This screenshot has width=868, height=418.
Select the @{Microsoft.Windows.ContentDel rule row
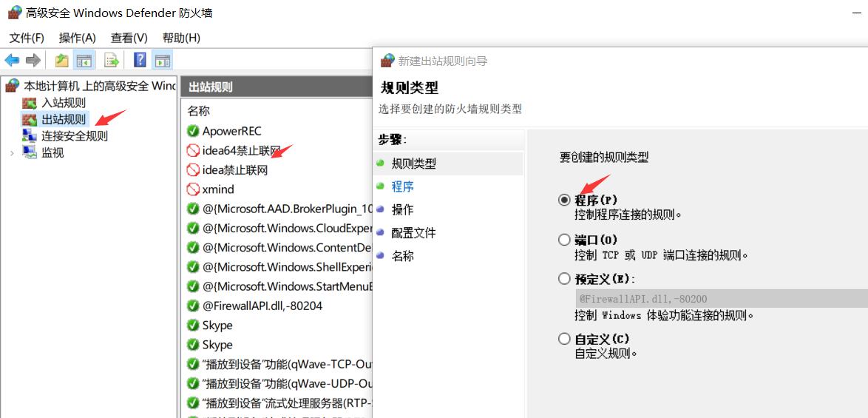277,248
